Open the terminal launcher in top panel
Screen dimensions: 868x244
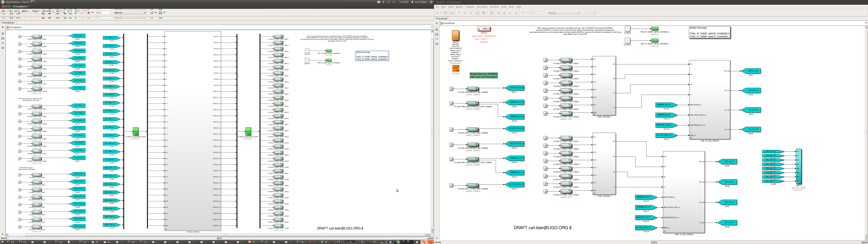(33, 2)
